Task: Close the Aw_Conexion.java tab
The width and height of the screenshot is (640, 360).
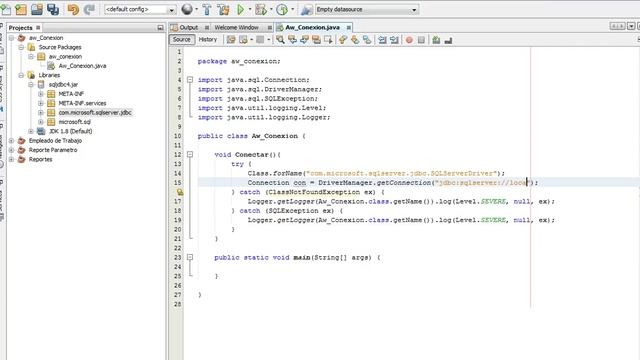Action: pyautogui.click(x=349, y=27)
